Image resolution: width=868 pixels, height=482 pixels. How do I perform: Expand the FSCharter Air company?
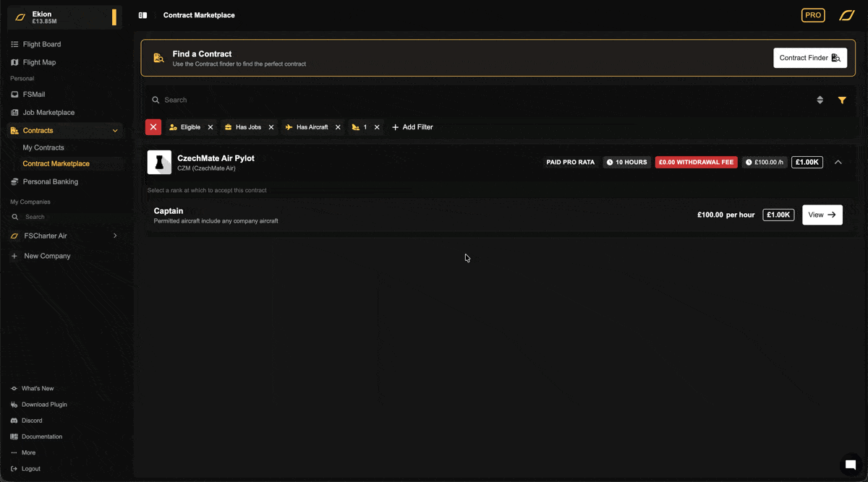115,236
